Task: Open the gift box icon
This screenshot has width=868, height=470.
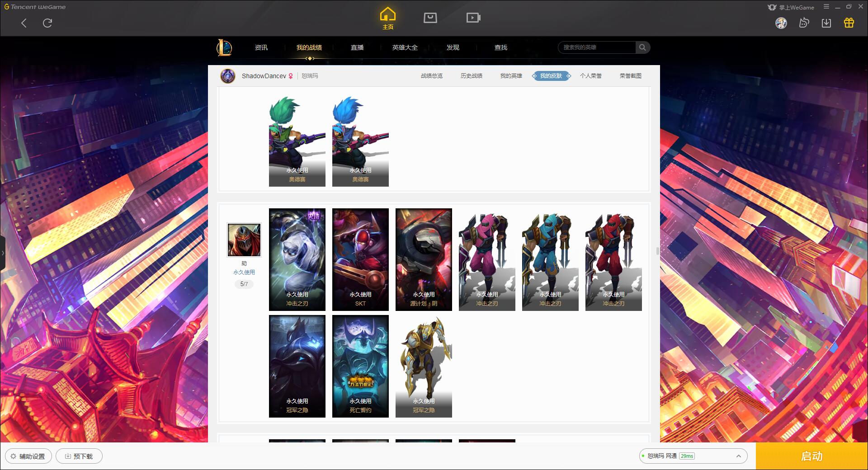Action: 849,23
